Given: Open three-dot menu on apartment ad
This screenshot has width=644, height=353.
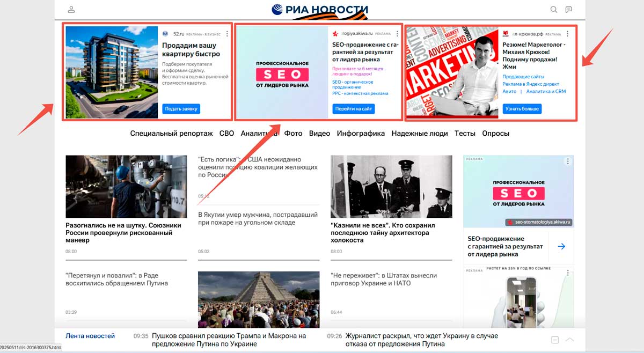Looking at the screenshot, I should (227, 34).
